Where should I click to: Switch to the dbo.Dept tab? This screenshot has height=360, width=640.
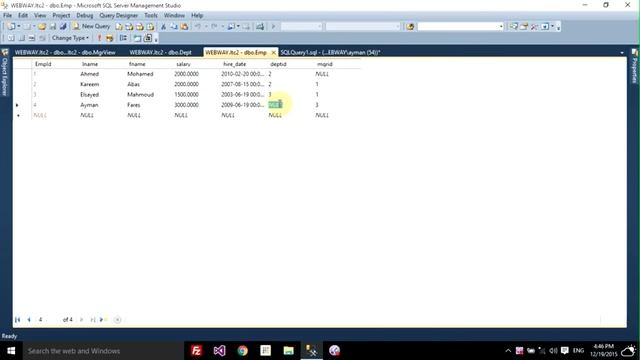coord(160,53)
